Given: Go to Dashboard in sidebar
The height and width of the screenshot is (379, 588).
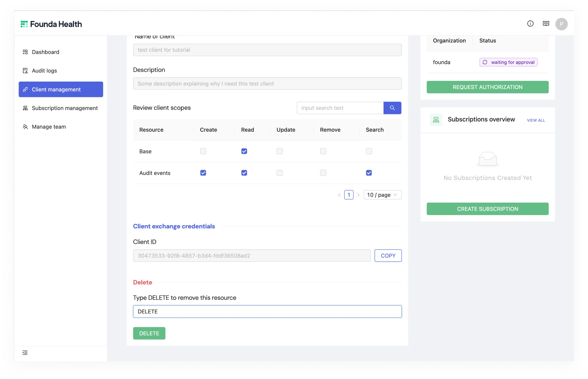Looking at the screenshot, I should (x=61, y=52).
